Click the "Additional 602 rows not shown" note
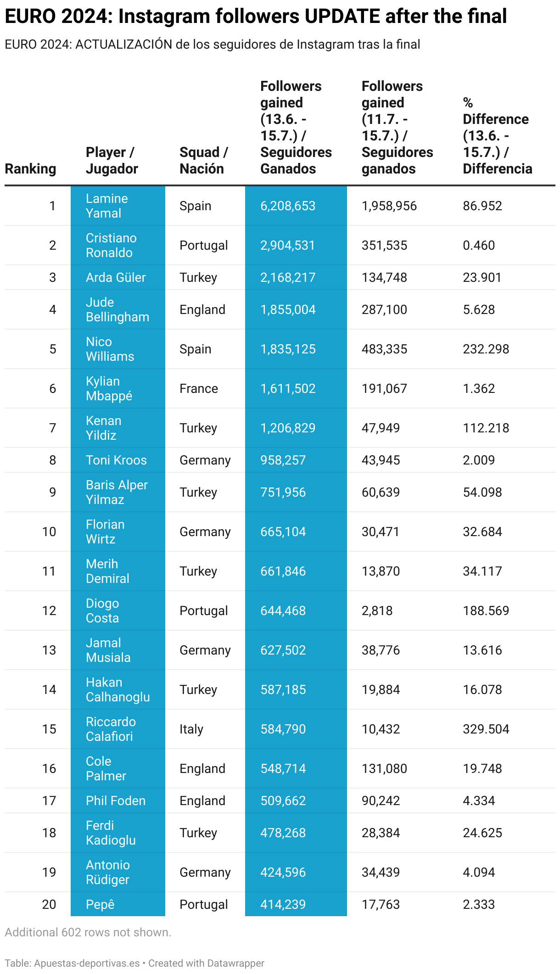The height and width of the screenshot is (974, 560). [x=88, y=932]
